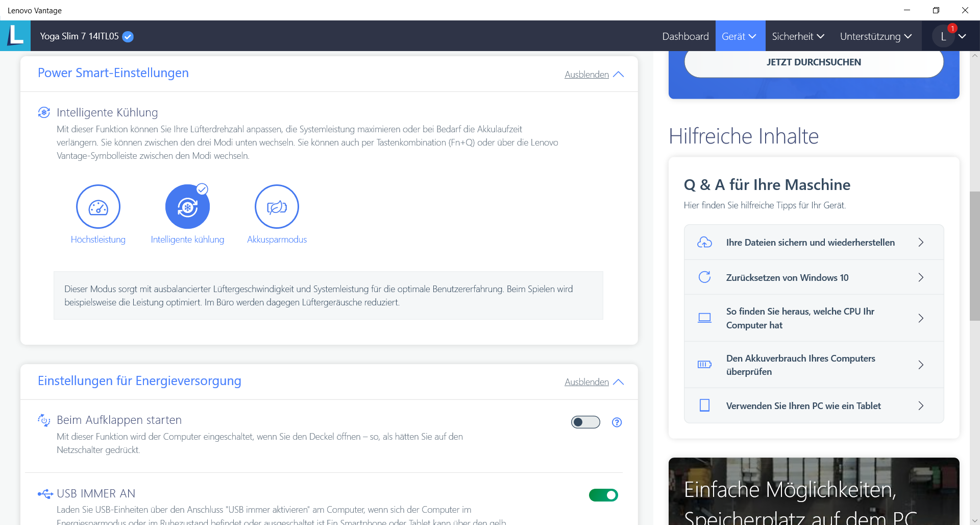Click the laptop icon for CPU info
The image size is (980, 525).
[x=704, y=318]
